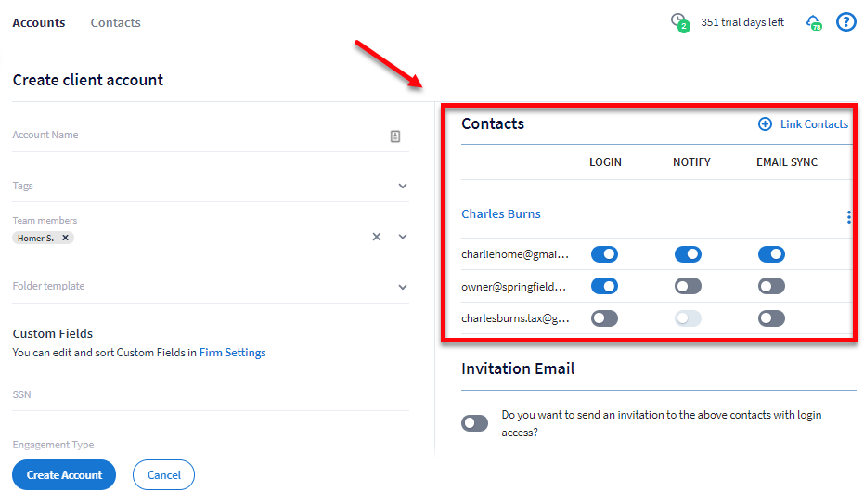864x504 pixels.
Task: Remove Homer S. chip with its x
Action: [x=65, y=238]
